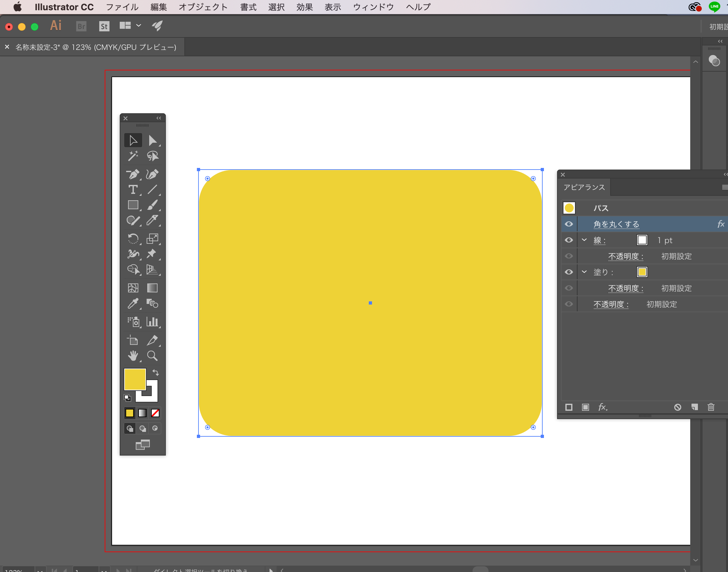Open the 効果 menu

[304, 7]
